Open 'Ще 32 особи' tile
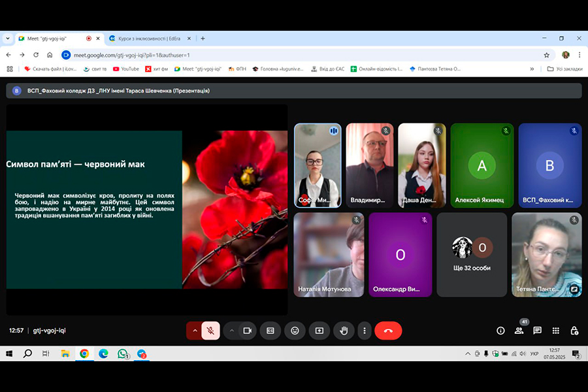Screen dimensions: 588x392 coord(472,255)
